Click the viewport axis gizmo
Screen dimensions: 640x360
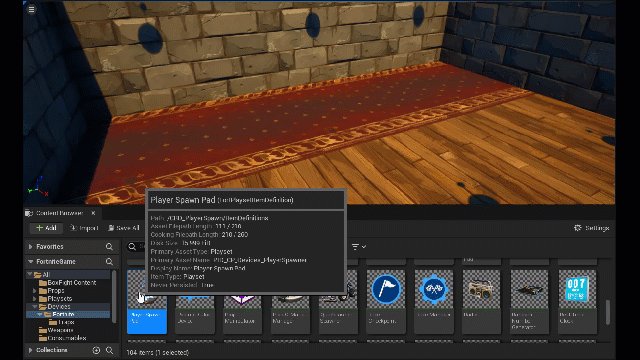click(x=38, y=187)
